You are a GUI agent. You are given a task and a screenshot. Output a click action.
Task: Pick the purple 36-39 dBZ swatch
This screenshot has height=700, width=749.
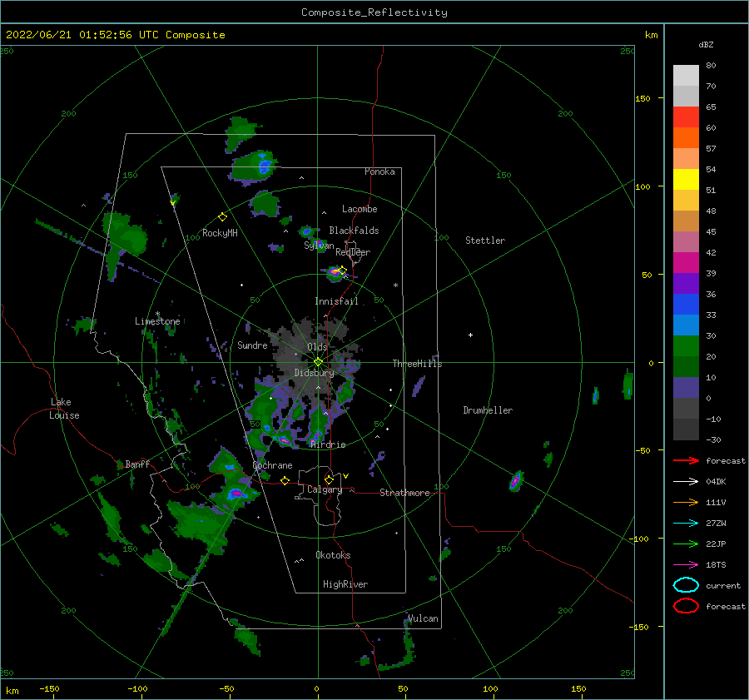point(686,284)
